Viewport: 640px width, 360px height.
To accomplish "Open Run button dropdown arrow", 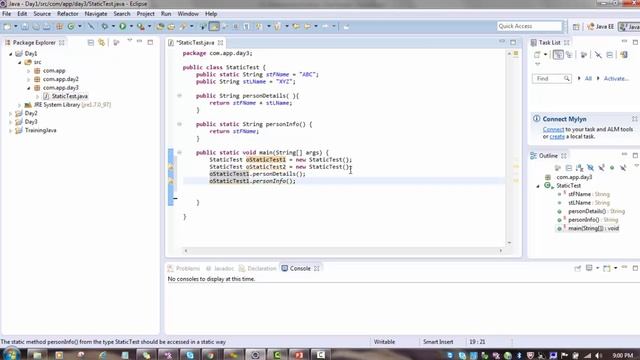I will [x=131, y=27].
